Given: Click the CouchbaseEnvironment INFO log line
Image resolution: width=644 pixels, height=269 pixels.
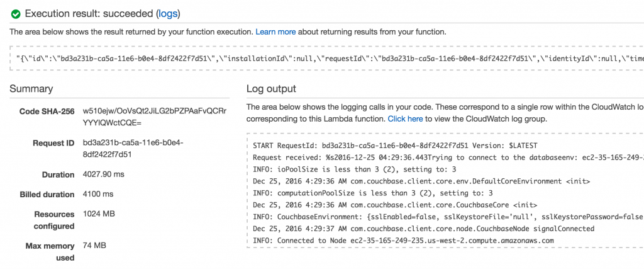Looking at the screenshot, I should point(448,217).
